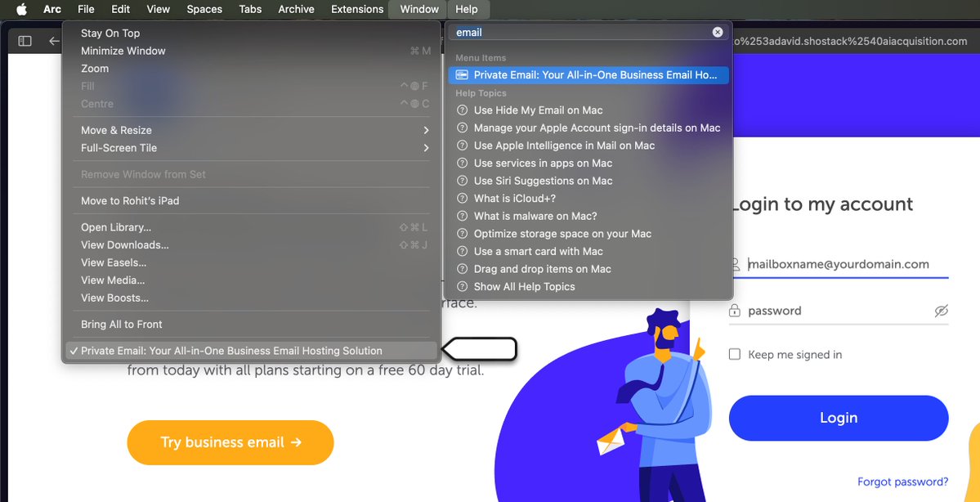
Task: Open Optimize storage space on your Mac
Action: click(x=588, y=234)
